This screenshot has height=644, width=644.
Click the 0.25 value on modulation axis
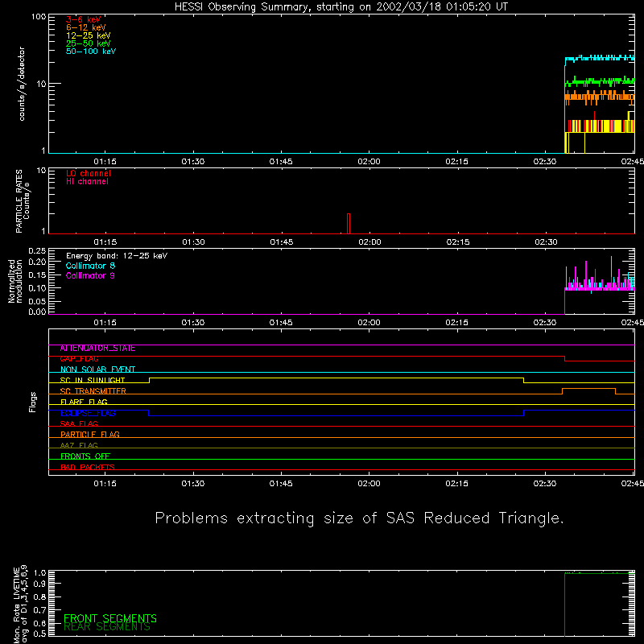[x=37, y=250]
